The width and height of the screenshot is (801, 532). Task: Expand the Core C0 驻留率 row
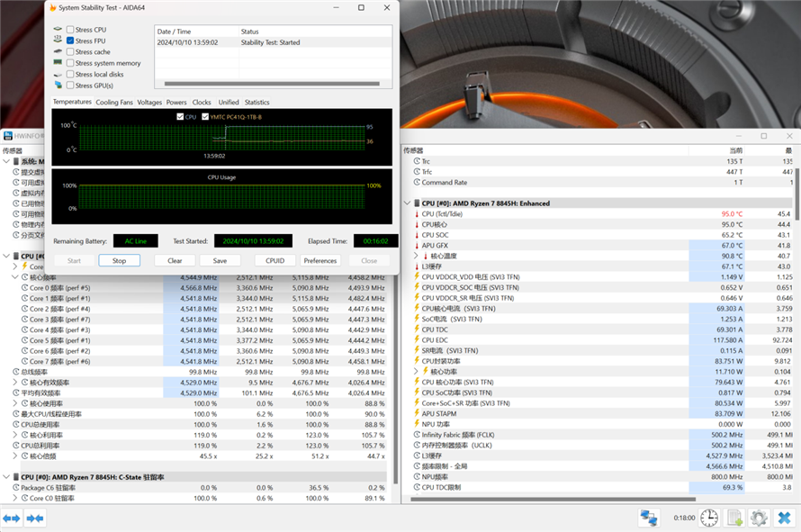pos(15,498)
